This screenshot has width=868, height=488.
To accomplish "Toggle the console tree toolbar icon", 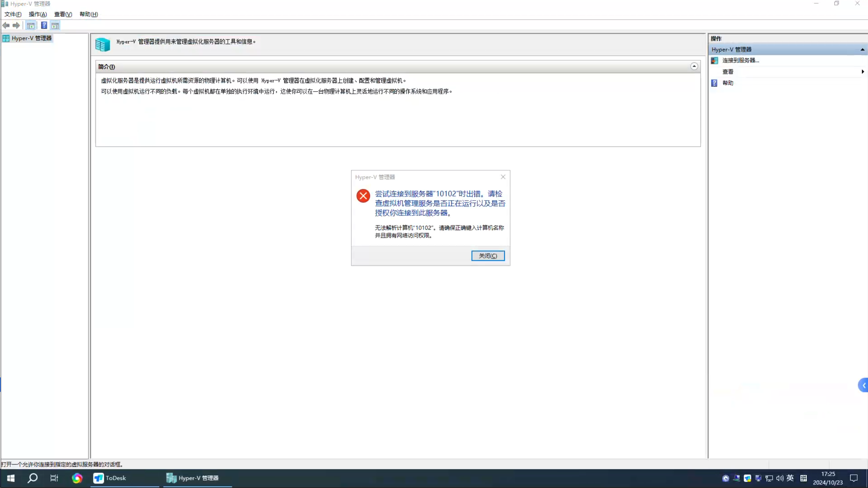I will point(31,25).
